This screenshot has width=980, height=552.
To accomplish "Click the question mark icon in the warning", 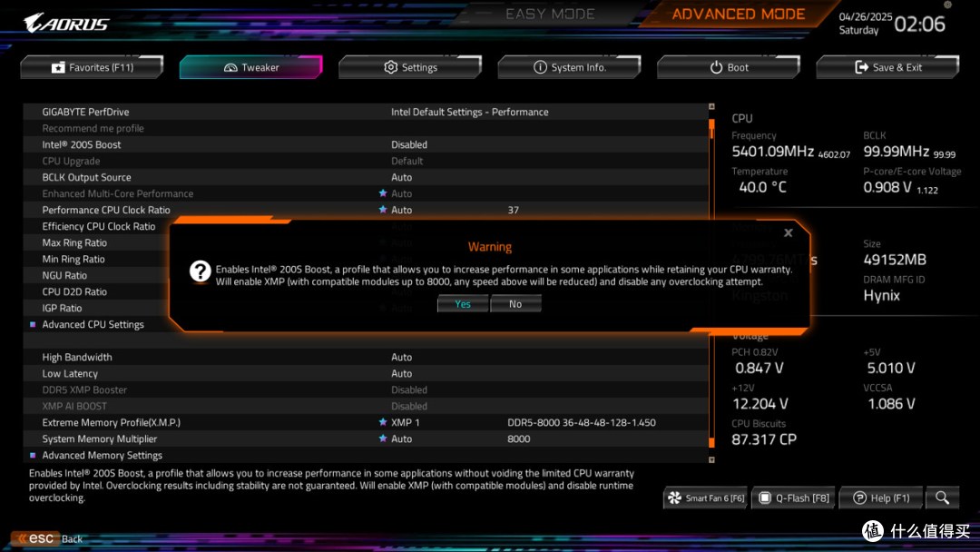I will (200, 271).
